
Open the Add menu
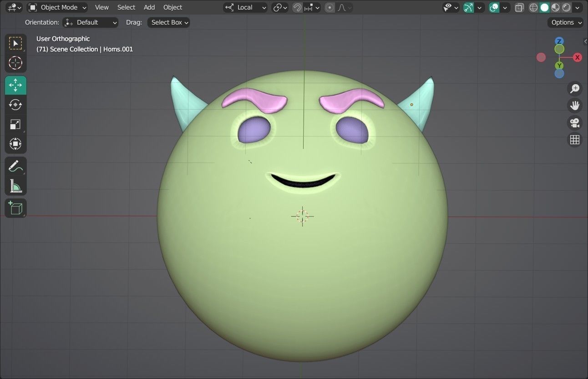(149, 7)
